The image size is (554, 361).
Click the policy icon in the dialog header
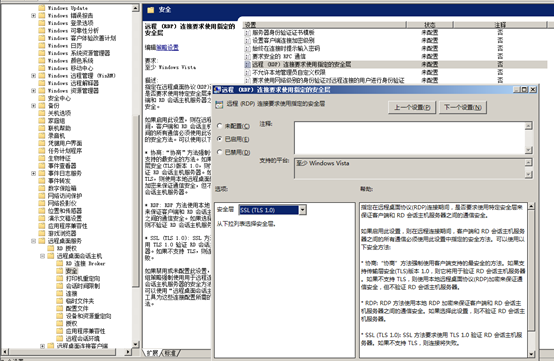pos(219,104)
